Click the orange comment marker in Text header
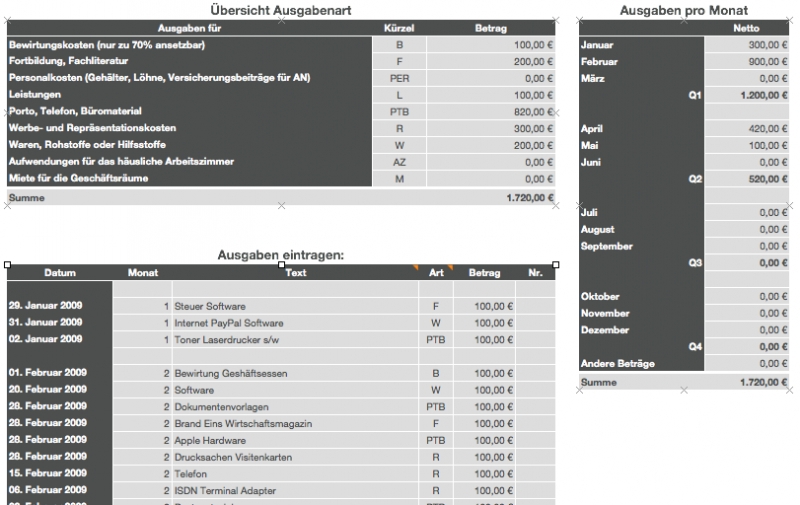 415,268
